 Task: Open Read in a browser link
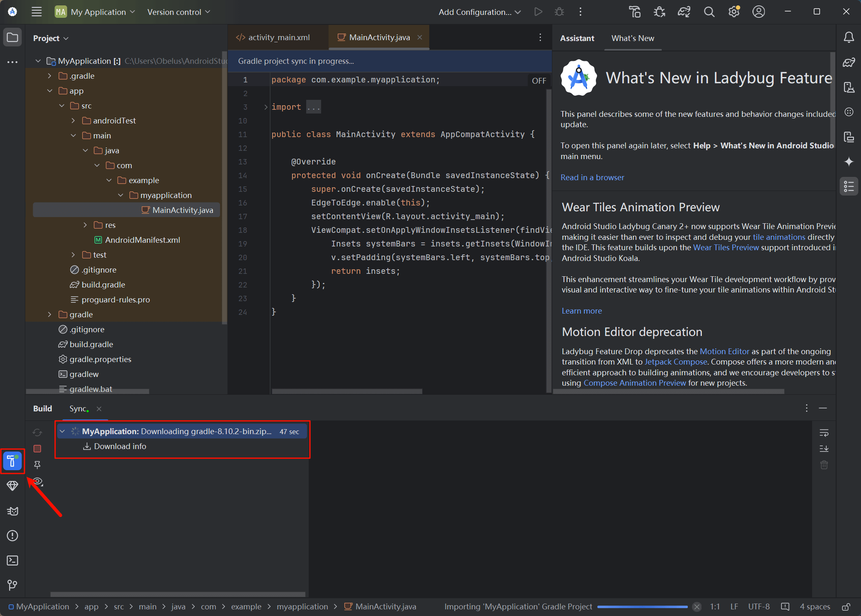tap(592, 177)
